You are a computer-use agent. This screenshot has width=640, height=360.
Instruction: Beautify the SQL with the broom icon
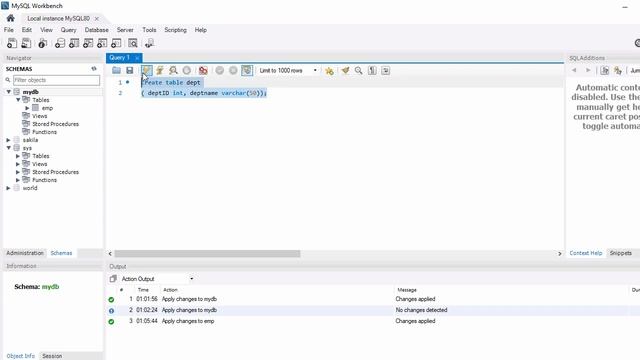[345, 71]
